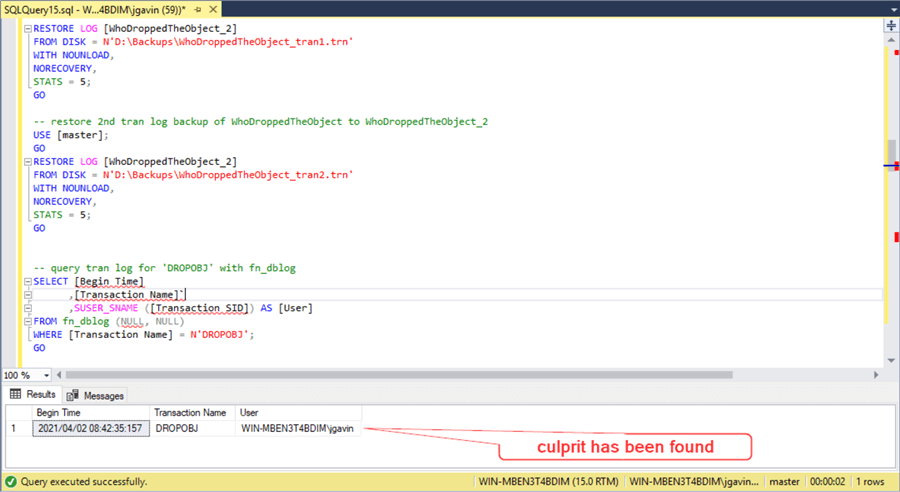Click the Transaction Name column header
Image resolution: width=900 pixels, height=492 pixels.
coord(190,412)
